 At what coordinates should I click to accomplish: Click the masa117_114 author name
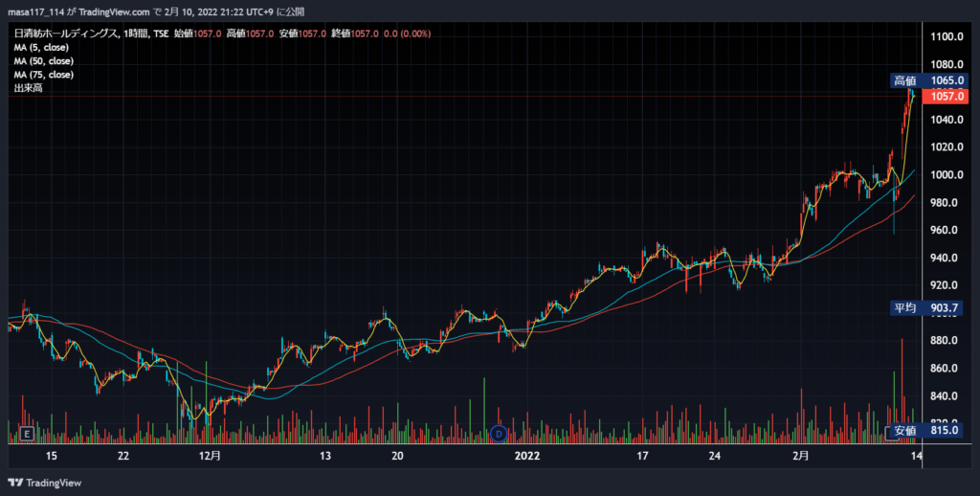point(36,11)
